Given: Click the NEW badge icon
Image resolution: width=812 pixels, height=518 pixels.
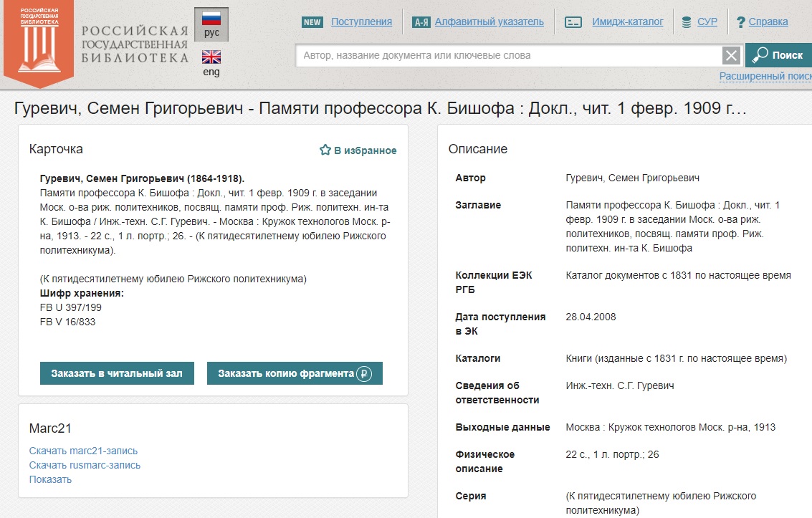Looking at the screenshot, I should (x=312, y=22).
